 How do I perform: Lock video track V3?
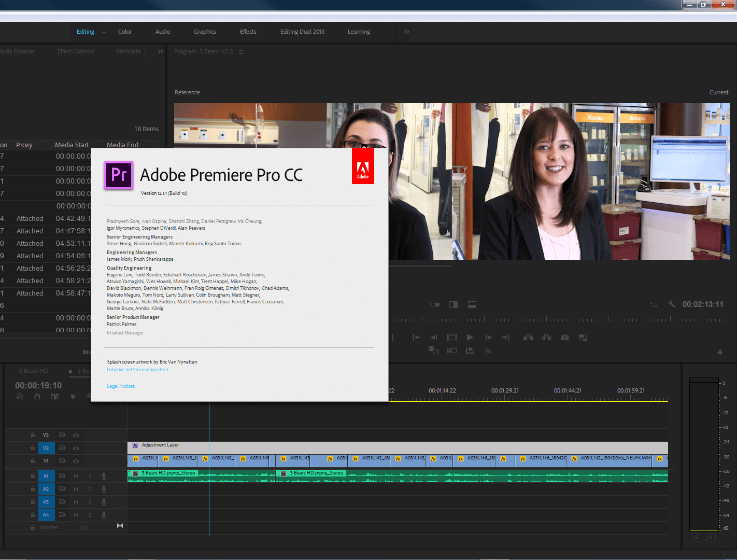tap(33, 435)
